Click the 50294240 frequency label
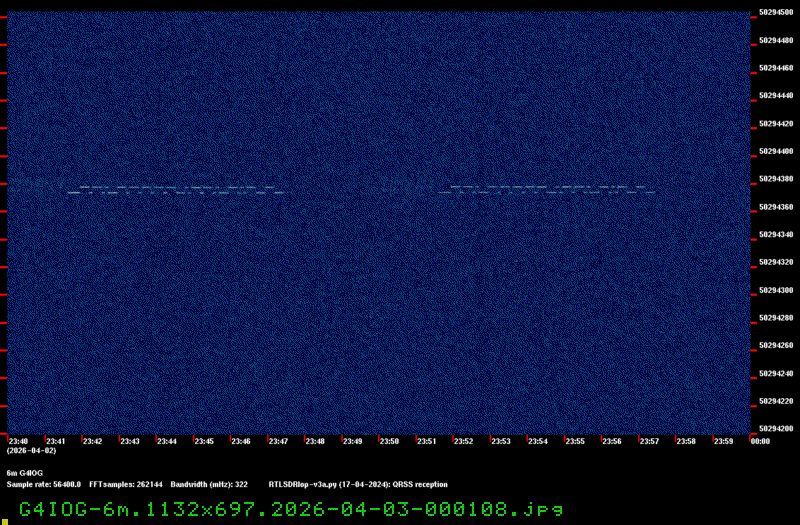 (x=776, y=373)
